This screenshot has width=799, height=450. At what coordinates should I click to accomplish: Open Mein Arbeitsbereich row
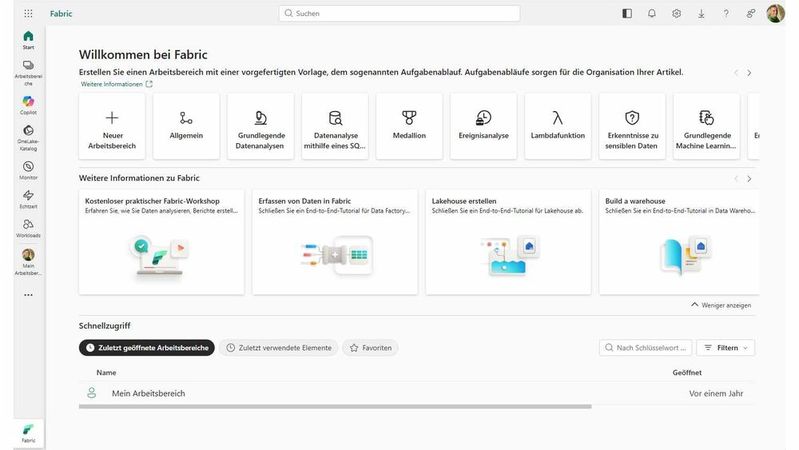click(x=416, y=393)
